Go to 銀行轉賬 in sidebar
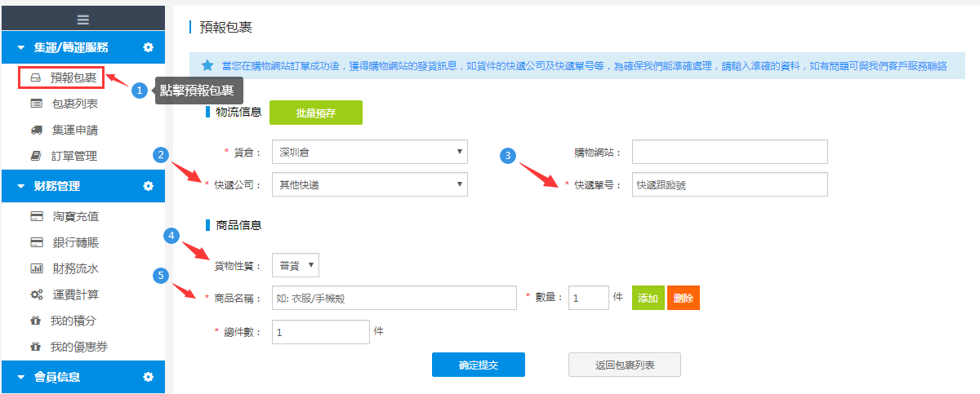 tap(76, 242)
